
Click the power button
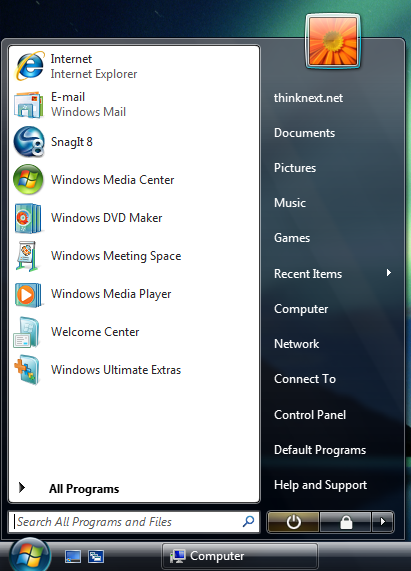(x=293, y=522)
